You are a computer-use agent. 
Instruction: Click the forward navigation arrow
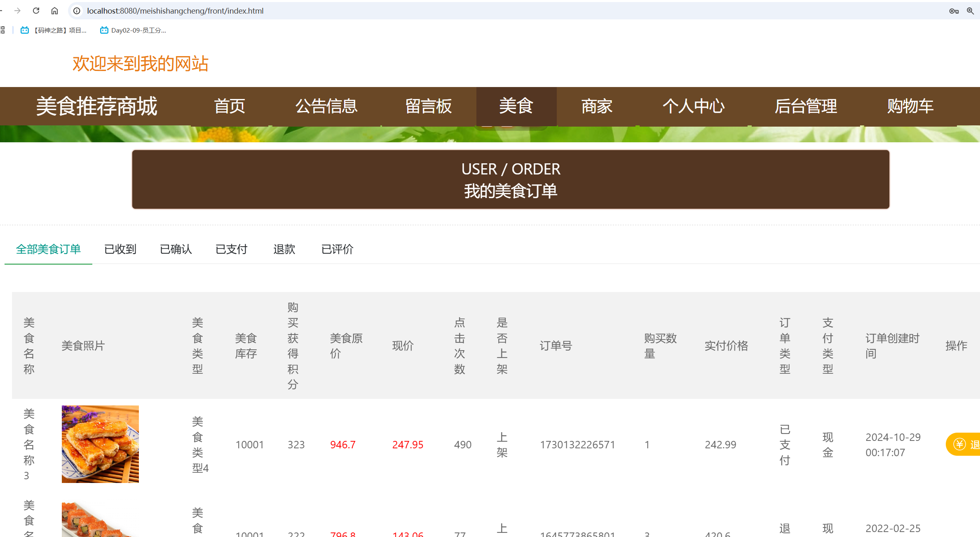(x=17, y=11)
